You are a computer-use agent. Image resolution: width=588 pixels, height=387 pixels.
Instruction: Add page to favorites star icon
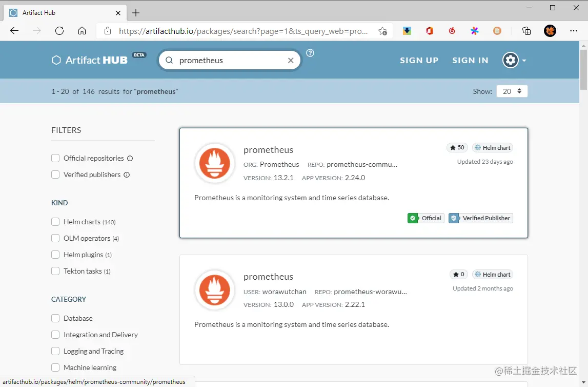pyautogui.click(x=382, y=31)
